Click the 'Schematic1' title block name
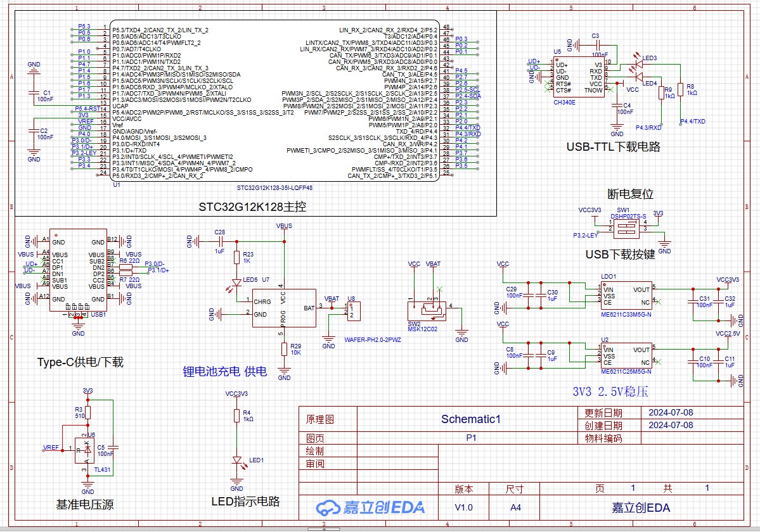The height and width of the screenshot is (532, 760). (x=470, y=419)
